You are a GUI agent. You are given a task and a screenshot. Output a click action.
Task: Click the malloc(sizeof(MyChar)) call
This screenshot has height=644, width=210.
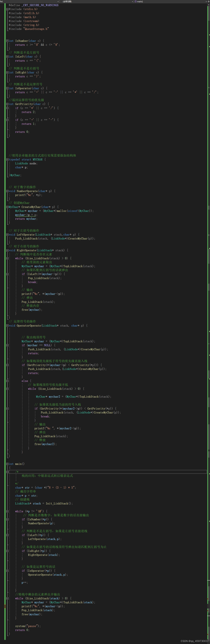point(75,211)
